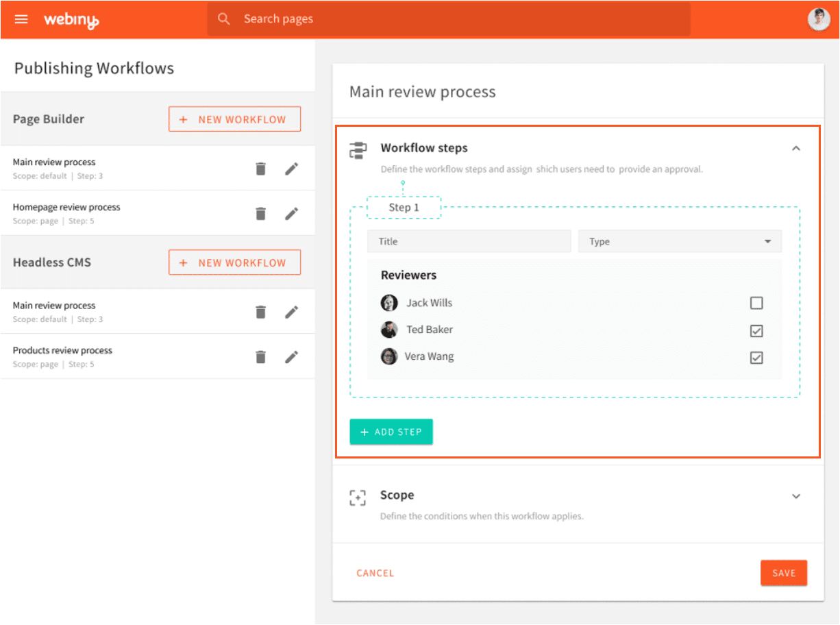Open the hamburger navigation menu
The image size is (840, 625).
[x=21, y=19]
